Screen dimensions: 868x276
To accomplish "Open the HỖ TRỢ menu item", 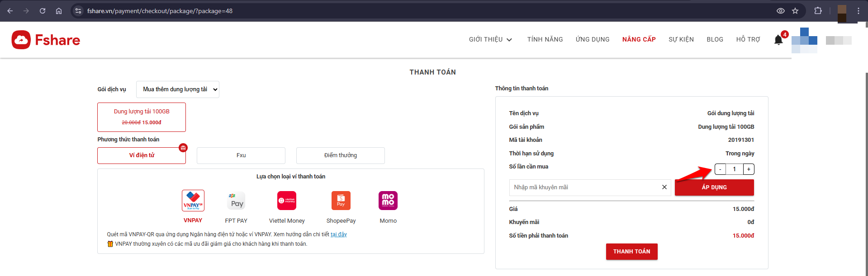I will point(748,40).
